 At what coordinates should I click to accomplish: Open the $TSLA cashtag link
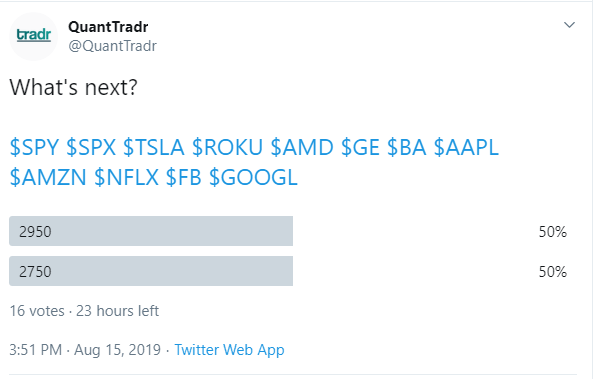(153, 148)
